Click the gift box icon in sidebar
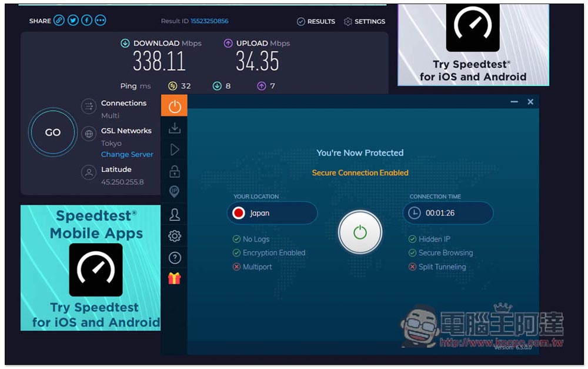 pyautogui.click(x=174, y=278)
